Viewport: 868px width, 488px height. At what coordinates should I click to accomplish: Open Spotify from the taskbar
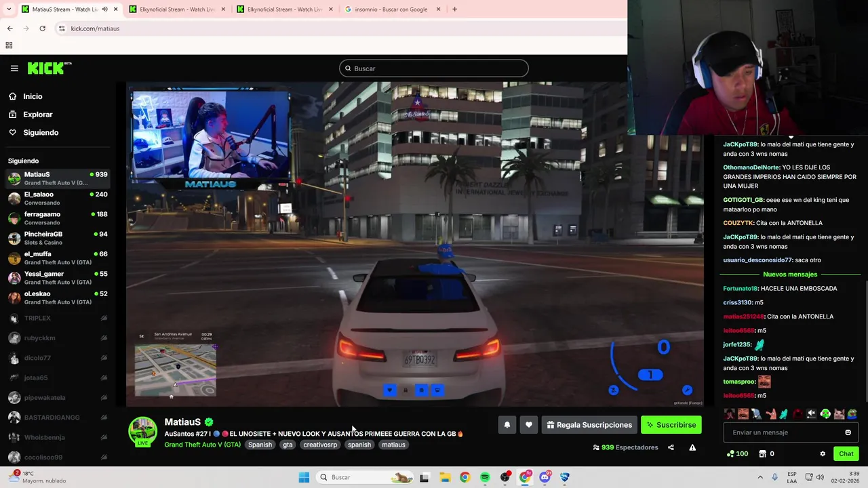(x=485, y=477)
